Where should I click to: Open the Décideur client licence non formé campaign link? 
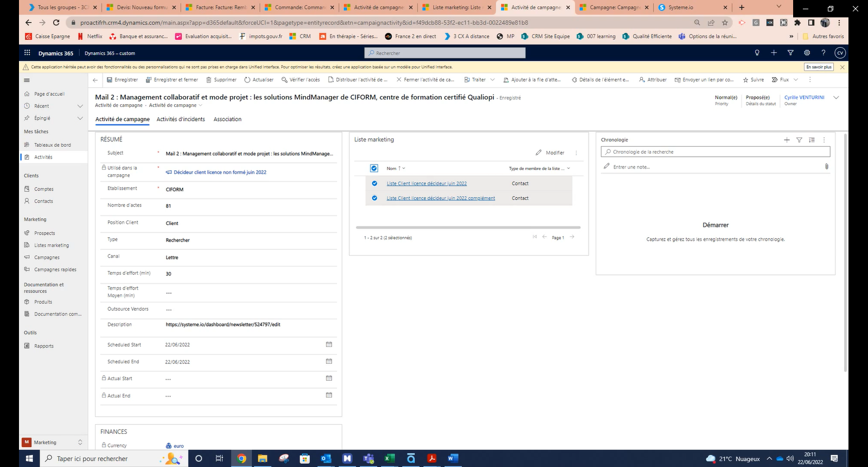[x=220, y=172]
